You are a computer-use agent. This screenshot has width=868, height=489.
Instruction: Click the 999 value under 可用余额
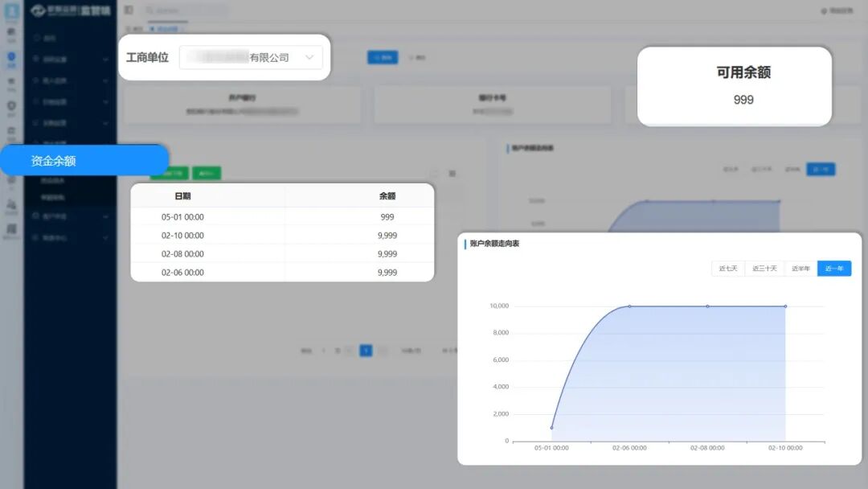[x=743, y=100]
